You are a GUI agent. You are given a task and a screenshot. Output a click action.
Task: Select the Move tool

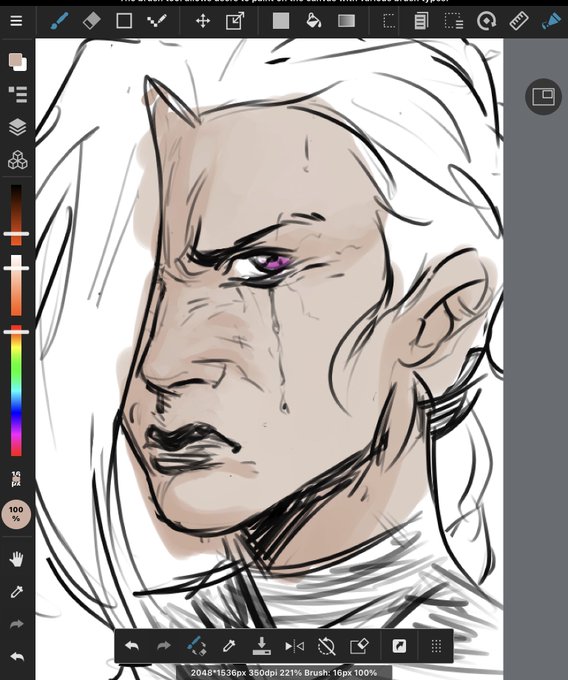point(203,21)
